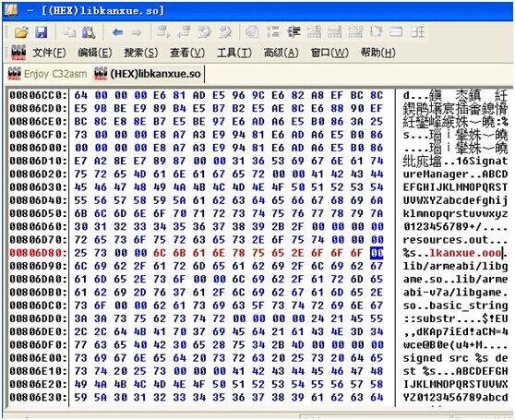
Task: Click the address 00806E30:
Action: pyautogui.click(x=38, y=397)
